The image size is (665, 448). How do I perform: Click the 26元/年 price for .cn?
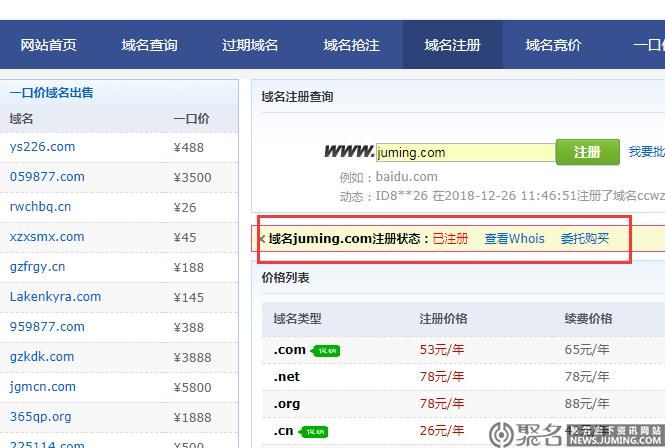pos(442,431)
